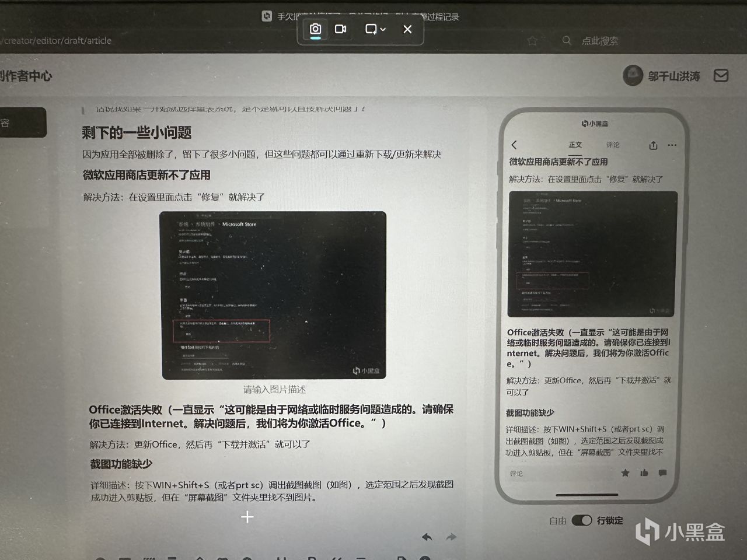This screenshot has height=560, width=747.
Task: Click the redo arrow below editor
Action: point(451,537)
